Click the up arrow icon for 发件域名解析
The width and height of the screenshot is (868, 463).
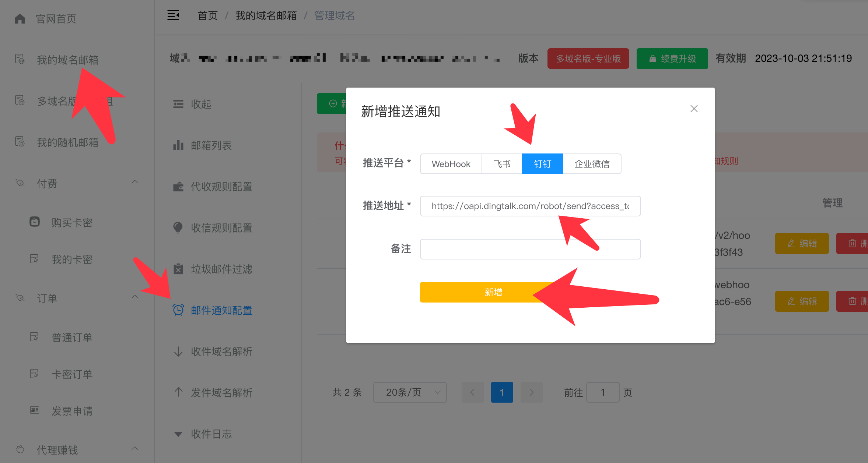pos(178,392)
